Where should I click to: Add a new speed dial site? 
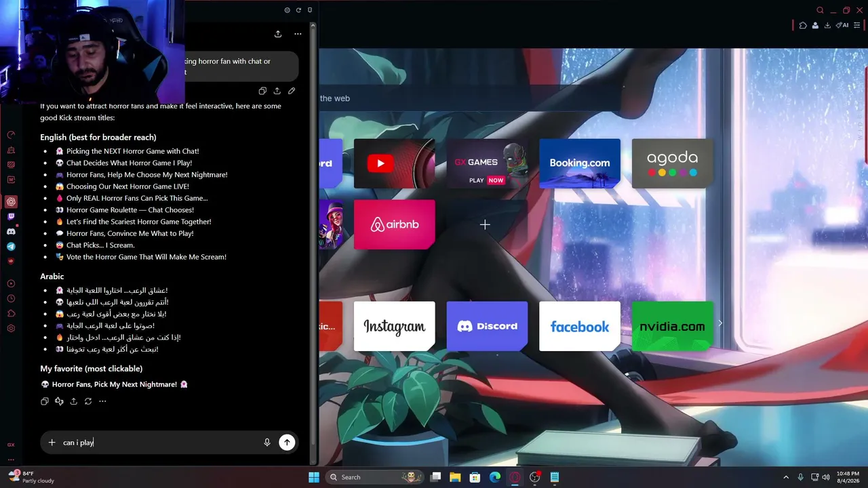[485, 224]
